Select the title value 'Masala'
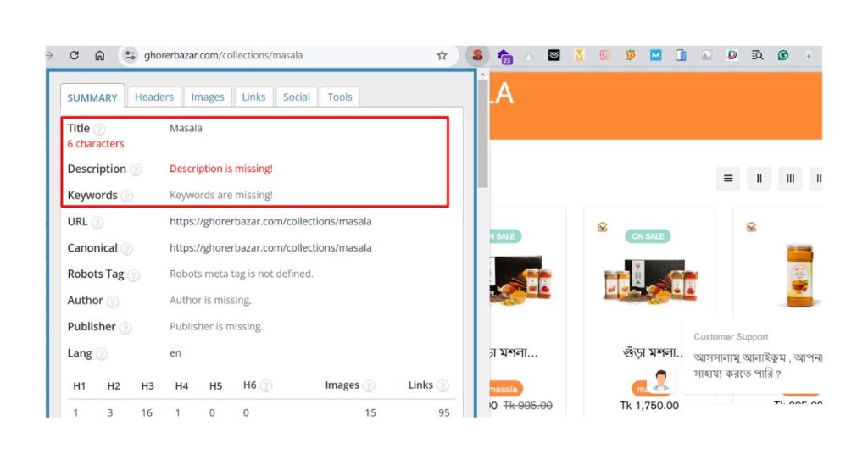Image resolution: width=868 pixels, height=454 pixels. pyautogui.click(x=186, y=128)
